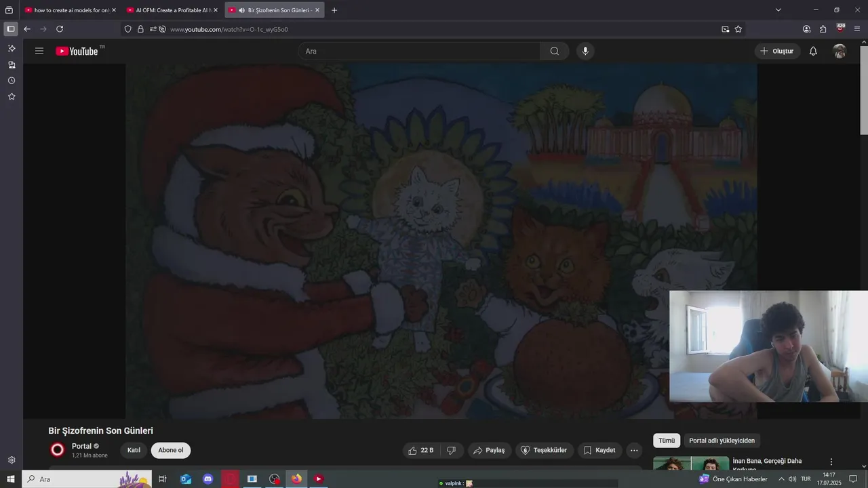Open bookmarks star sidebar icon
The height and width of the screenshot is (488, 868).
pos(12,97)
